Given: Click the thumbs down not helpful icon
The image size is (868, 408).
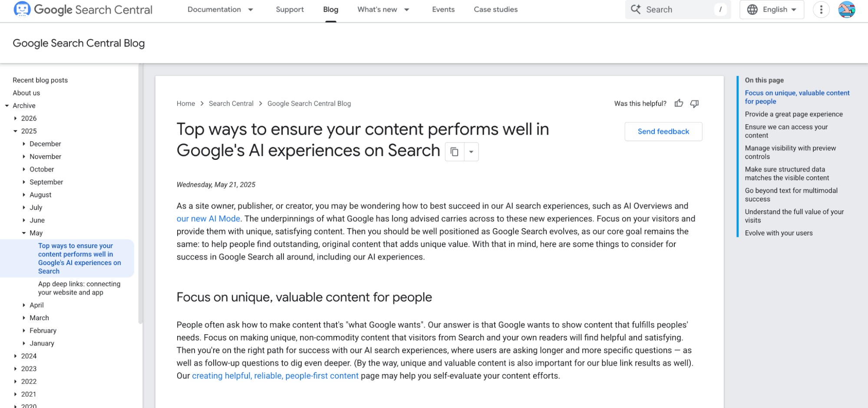Looking at the screenshot, I should click(694, 103).
